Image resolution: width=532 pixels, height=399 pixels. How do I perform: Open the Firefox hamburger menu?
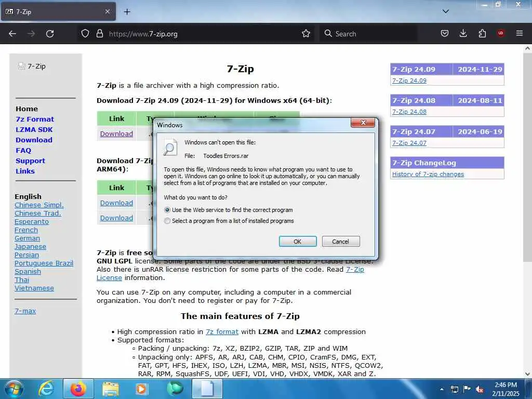520,33
